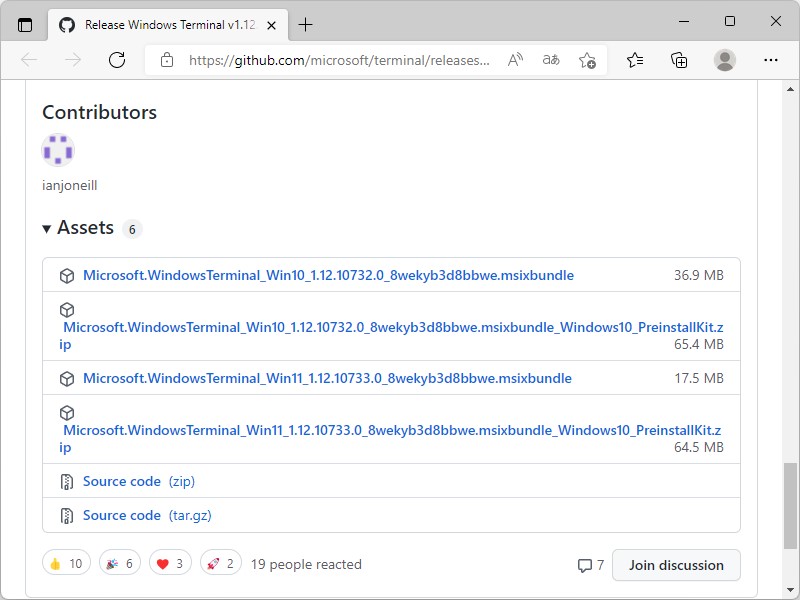Viewport: 800px width, 600px height.
Task: Open release comments via the speech bubble icon
Action: (x=588, y=565)
